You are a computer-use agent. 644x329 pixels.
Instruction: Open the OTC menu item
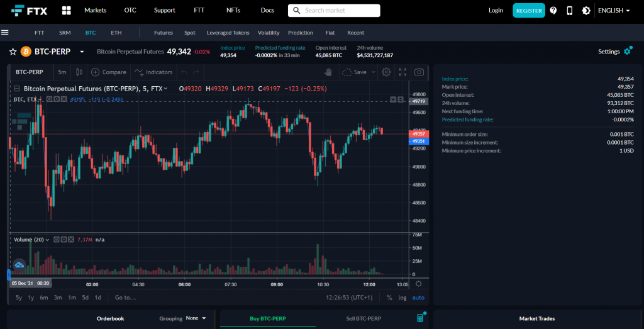click(x=130, y=10)
